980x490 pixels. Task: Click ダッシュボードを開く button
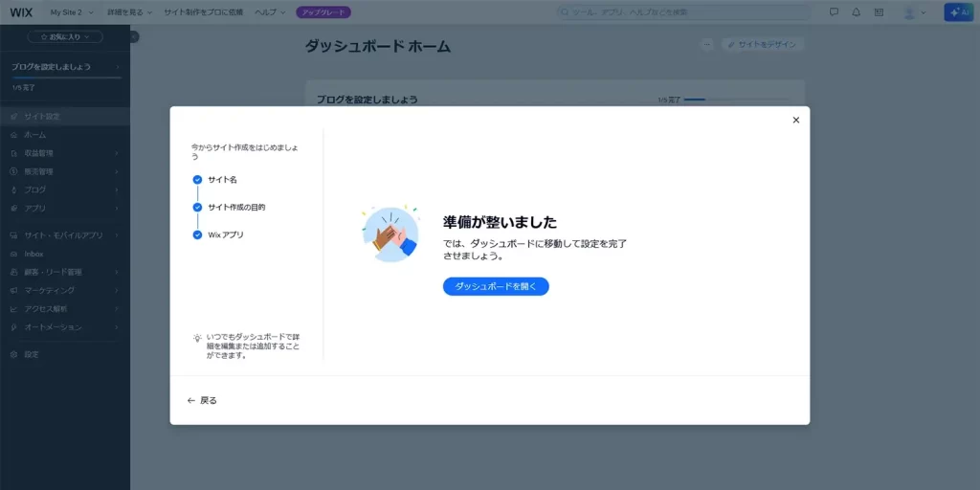(x=496, y=286)
